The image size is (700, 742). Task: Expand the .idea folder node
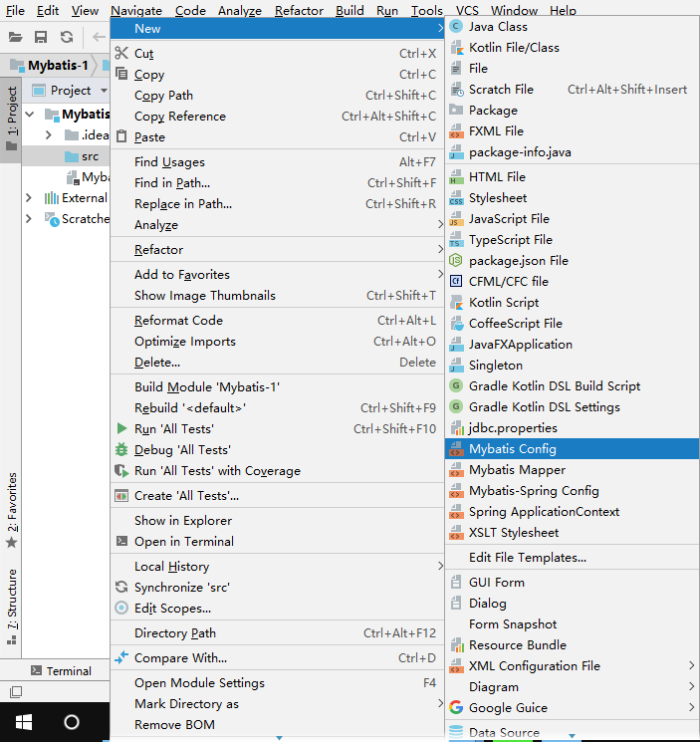[48, 135]
